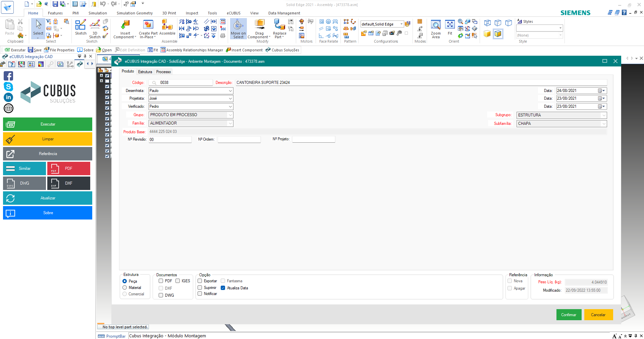Enable the IGES document checkbox

click(177, 281)
